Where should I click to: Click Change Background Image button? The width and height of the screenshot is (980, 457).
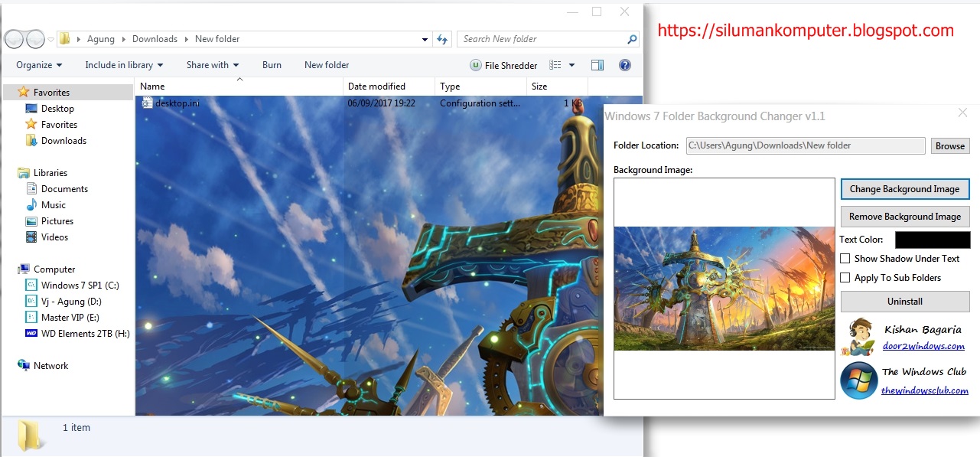(905, 189)
